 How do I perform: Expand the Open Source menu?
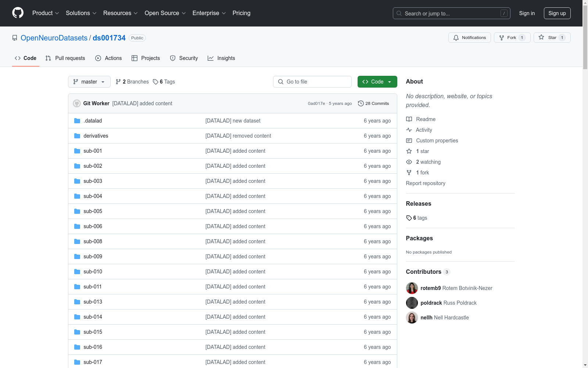165,13
